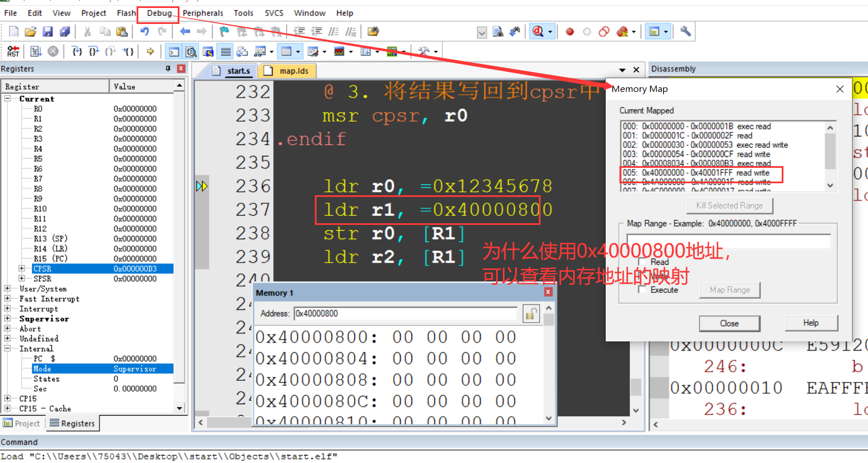Click the Paste clipboard icon
868x463 pixels.
tap(122, 32)
